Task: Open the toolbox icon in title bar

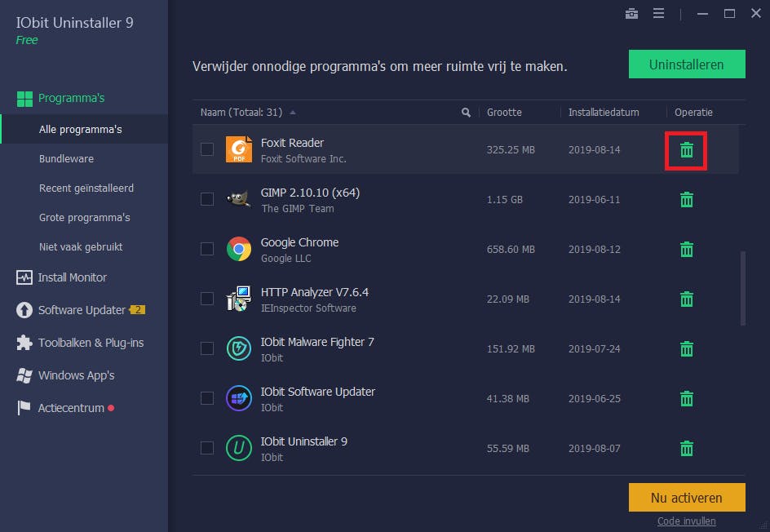Action: click(631, 14)
